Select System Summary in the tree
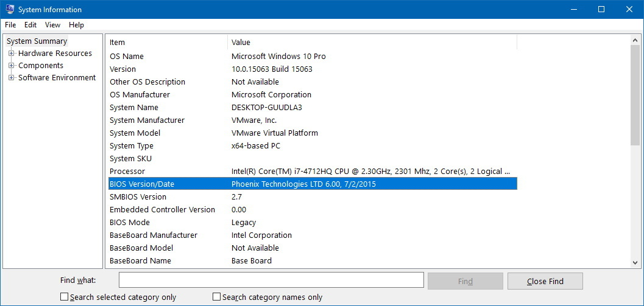 pyautogui.click(x=37, y=41)
